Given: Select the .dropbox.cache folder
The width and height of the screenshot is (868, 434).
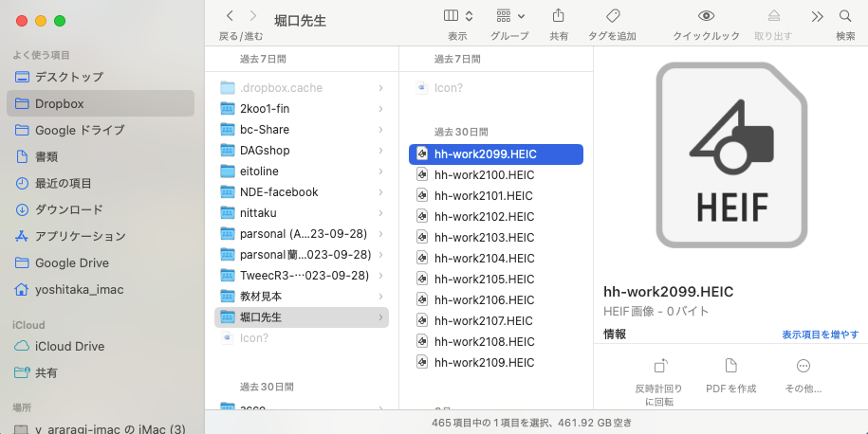Looking at the screenshot, I should coord(302,88).
